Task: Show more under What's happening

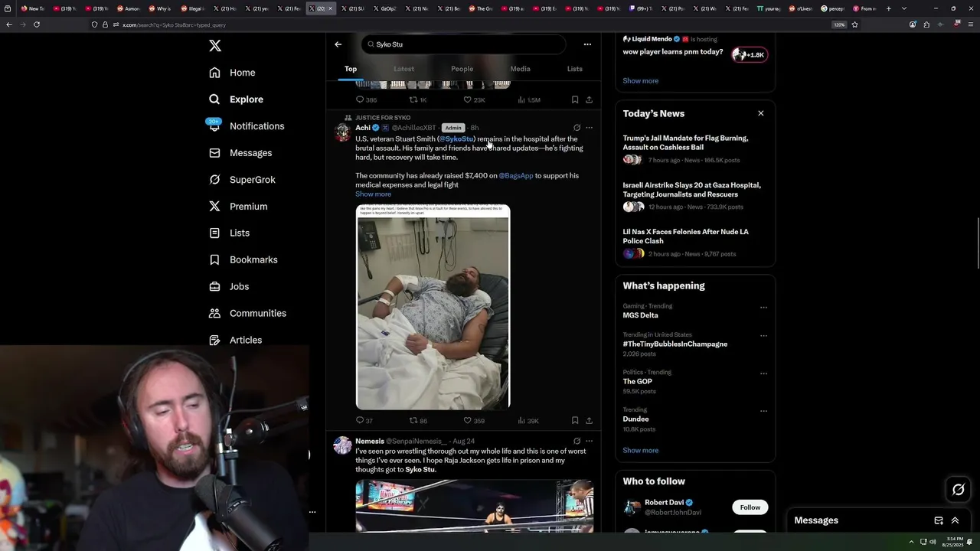Action: point(640,451)
